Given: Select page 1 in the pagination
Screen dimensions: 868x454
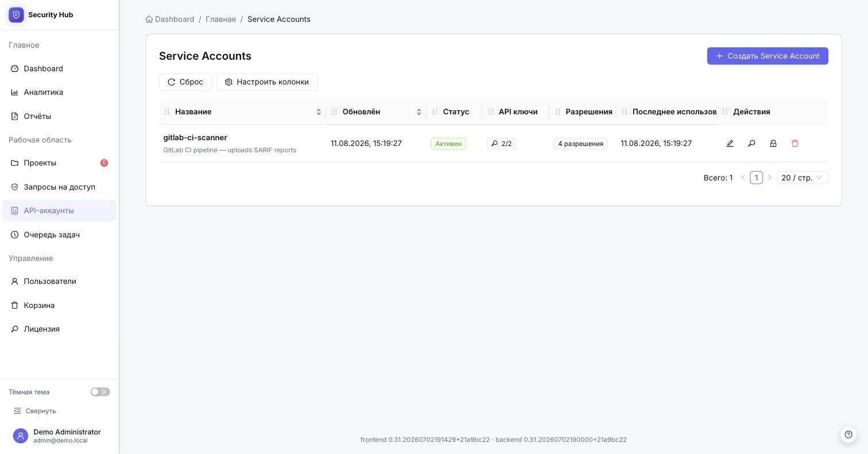Looking at the screenshot, I should click(756, 178).
